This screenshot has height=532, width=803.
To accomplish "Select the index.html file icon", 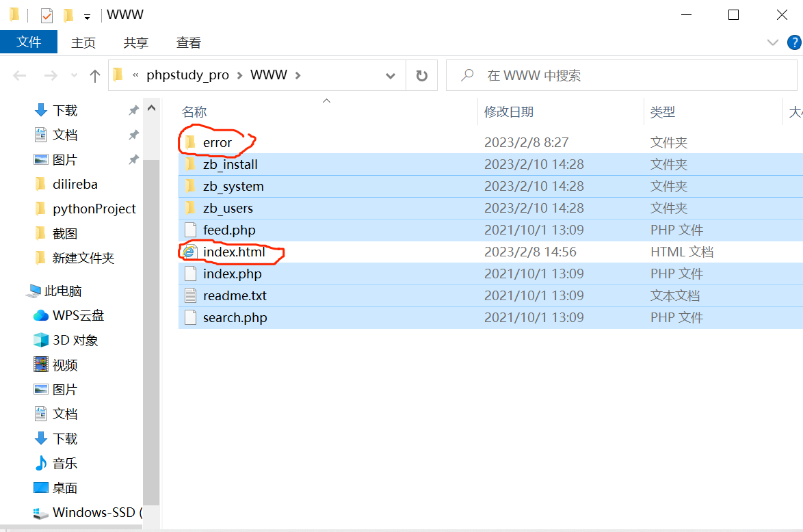I will [x=189, y=252].
